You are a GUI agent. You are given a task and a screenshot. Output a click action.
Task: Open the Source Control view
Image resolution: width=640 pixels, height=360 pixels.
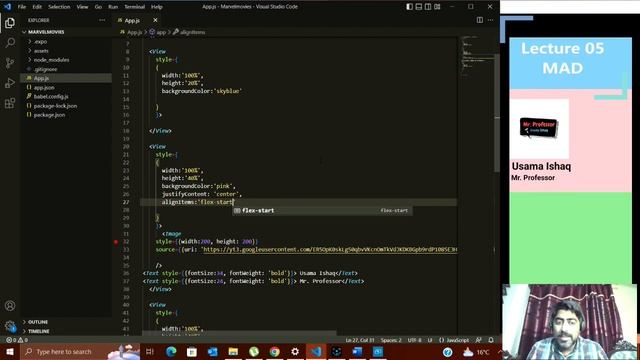(x=10, y=62)
